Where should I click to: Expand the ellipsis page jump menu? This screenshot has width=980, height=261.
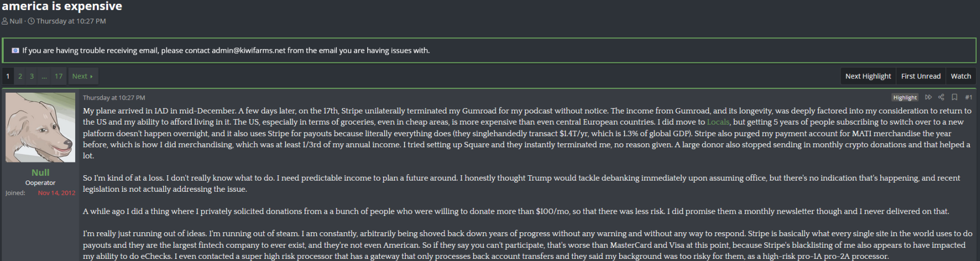click(x=44, y=76)
